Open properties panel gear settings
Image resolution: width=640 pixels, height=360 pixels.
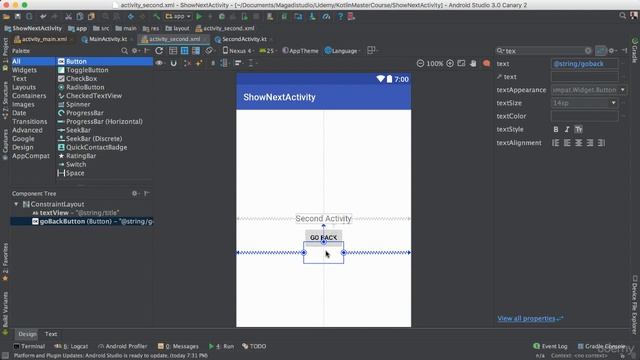611,51
